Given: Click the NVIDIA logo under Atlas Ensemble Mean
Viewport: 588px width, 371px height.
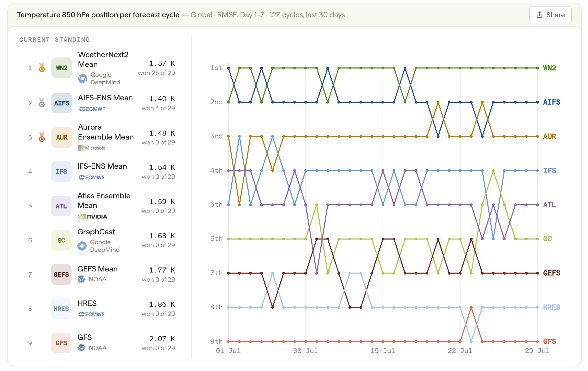Looking at the screenshot, I should (92, 217).
